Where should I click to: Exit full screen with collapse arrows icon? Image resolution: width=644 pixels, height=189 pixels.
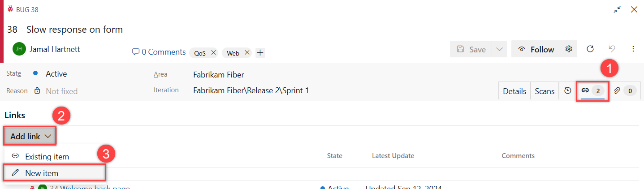coord(618,9)
